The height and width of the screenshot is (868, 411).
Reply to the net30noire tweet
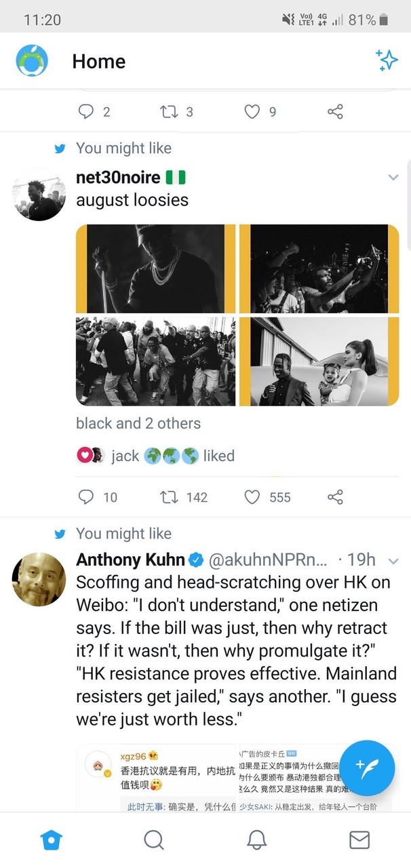coord(86,497)
